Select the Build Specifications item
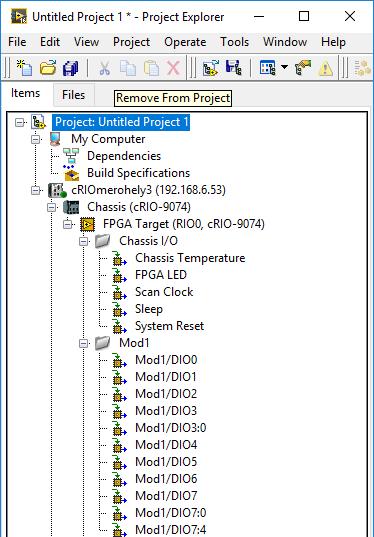Screen dimensions: 374x537 click(x=138, y=173)
